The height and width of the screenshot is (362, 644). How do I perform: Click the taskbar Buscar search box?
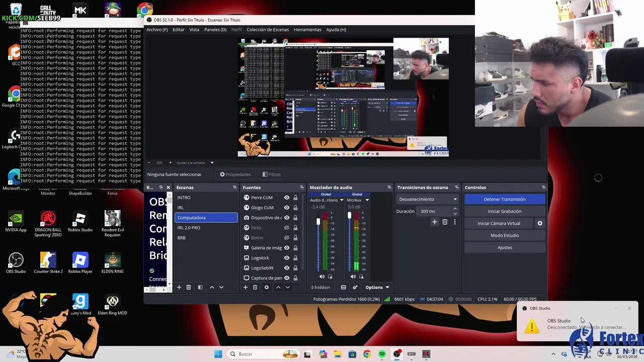point(263,354)
